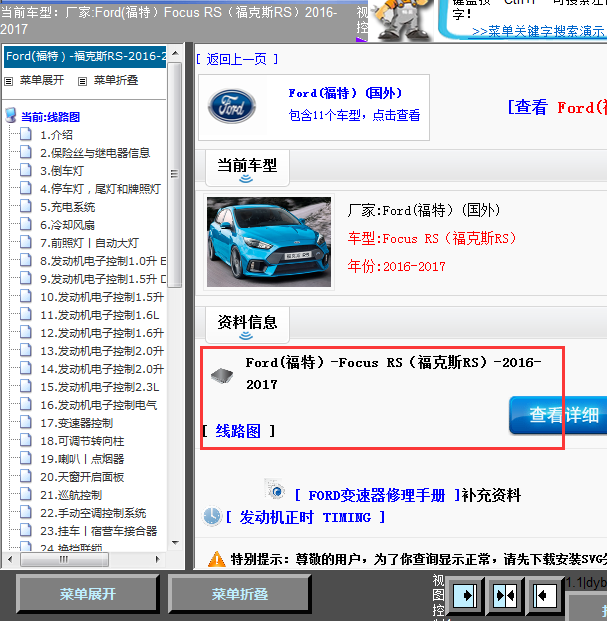Viewport: 607px width, 621px height.
Task: Click the icon before FORD变速器修理手册
Action: [275, 490]
